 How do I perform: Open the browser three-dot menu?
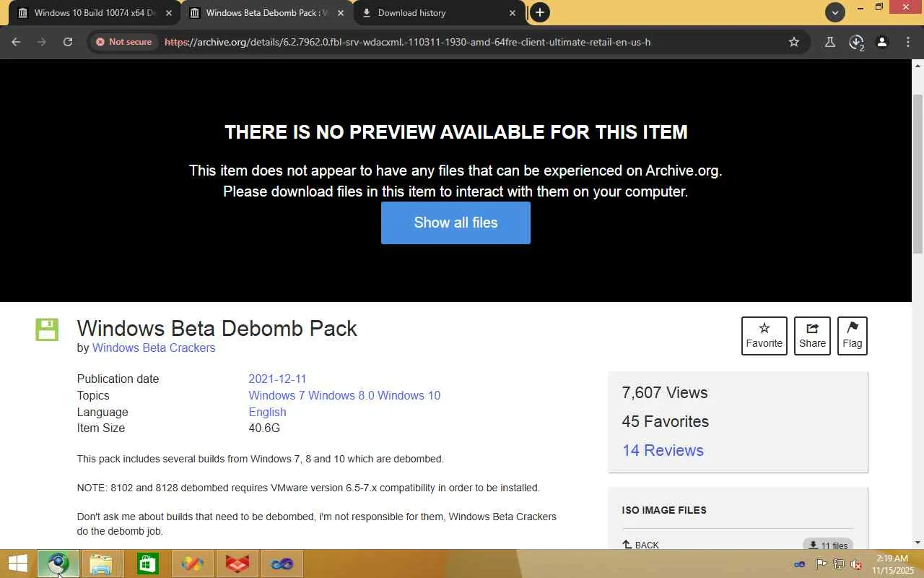coord(908,42)
